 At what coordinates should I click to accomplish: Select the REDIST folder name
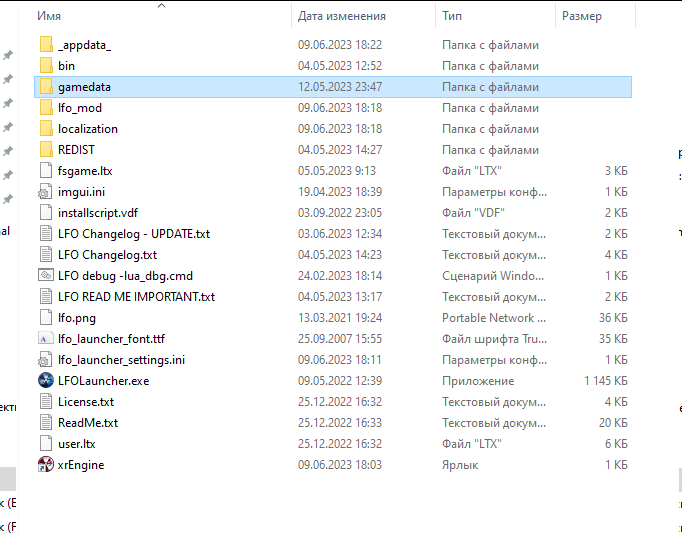76,150
